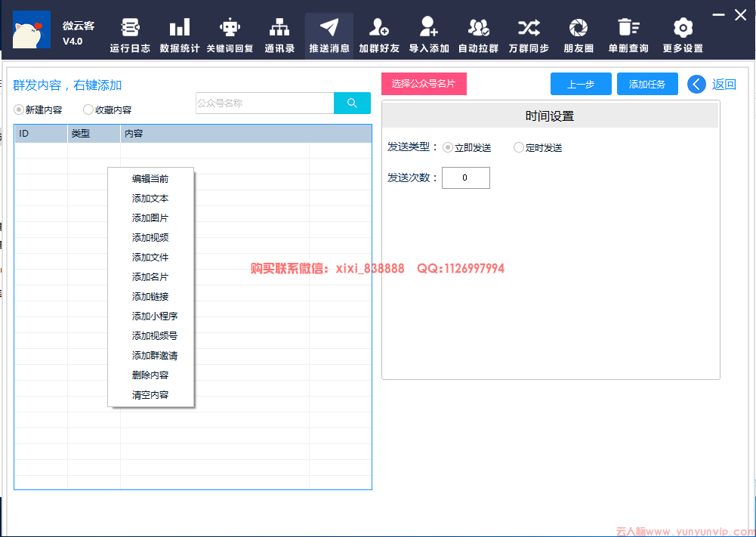Choose 添加视频号 from context menu
The height and width of the screenshot is (537, 756).
(150, 336)
